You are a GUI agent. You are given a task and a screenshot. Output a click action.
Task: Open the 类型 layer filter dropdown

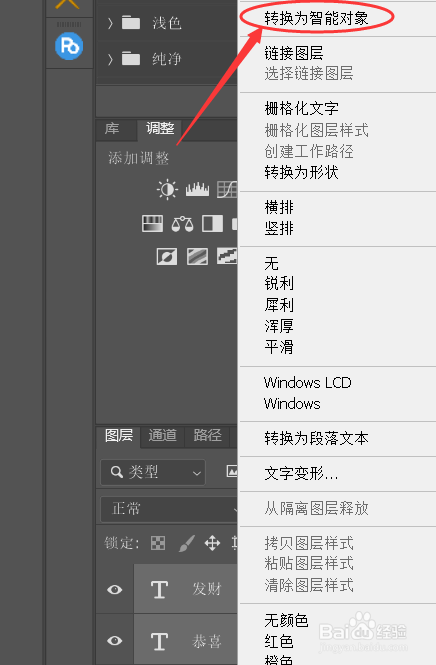coord(153,472)
